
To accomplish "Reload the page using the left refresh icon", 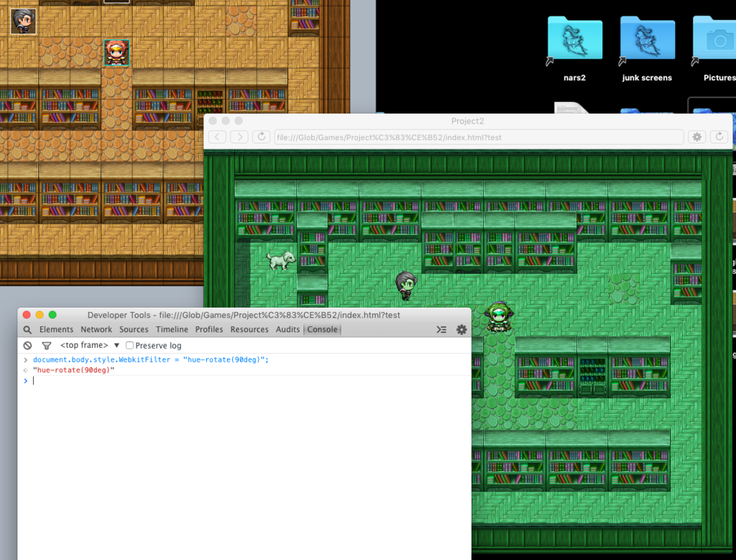I will tap(262, 137).
